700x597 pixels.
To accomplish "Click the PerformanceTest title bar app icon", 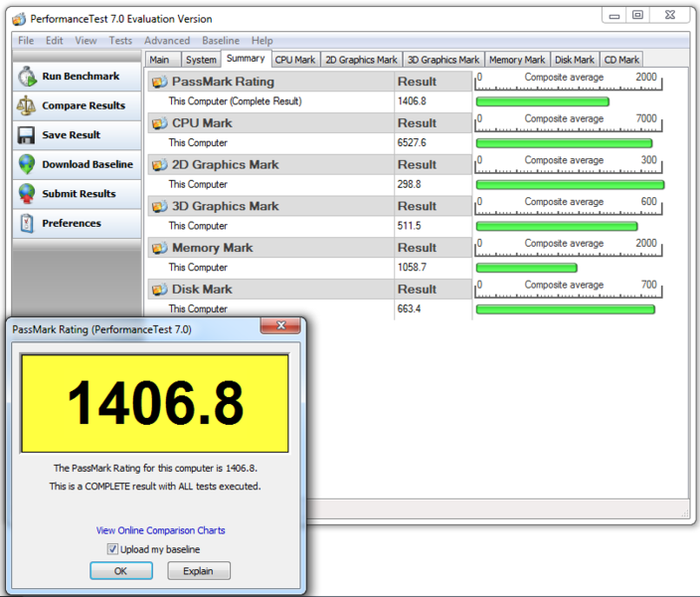I will [19, 19].
